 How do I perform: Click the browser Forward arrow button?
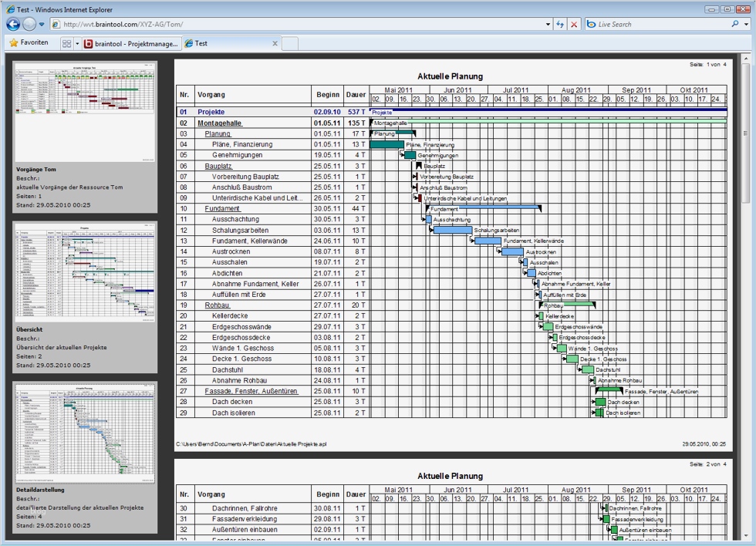29,24
